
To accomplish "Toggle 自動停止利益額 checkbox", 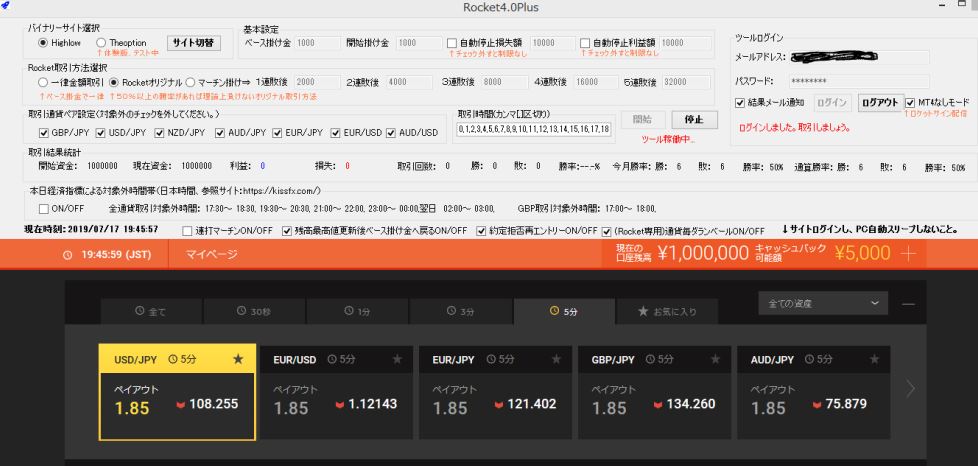I will tap(584, 43).
